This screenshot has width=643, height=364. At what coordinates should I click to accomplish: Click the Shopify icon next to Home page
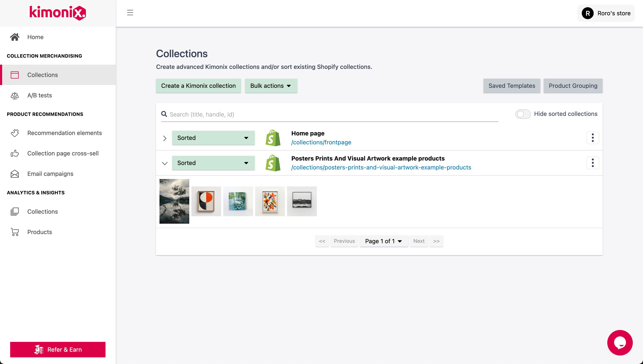click(x=273, y=138)
